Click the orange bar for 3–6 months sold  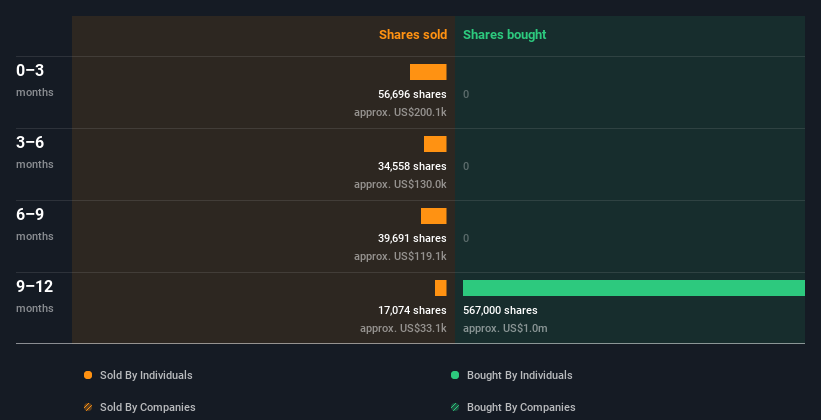click(x=435, y=144)
